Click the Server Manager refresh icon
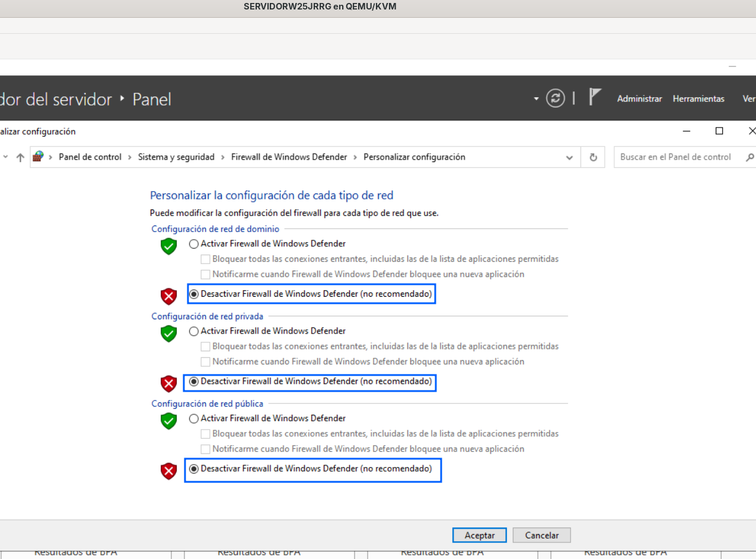Viewport: 756px width, 559px height. (x=556, y=99)
